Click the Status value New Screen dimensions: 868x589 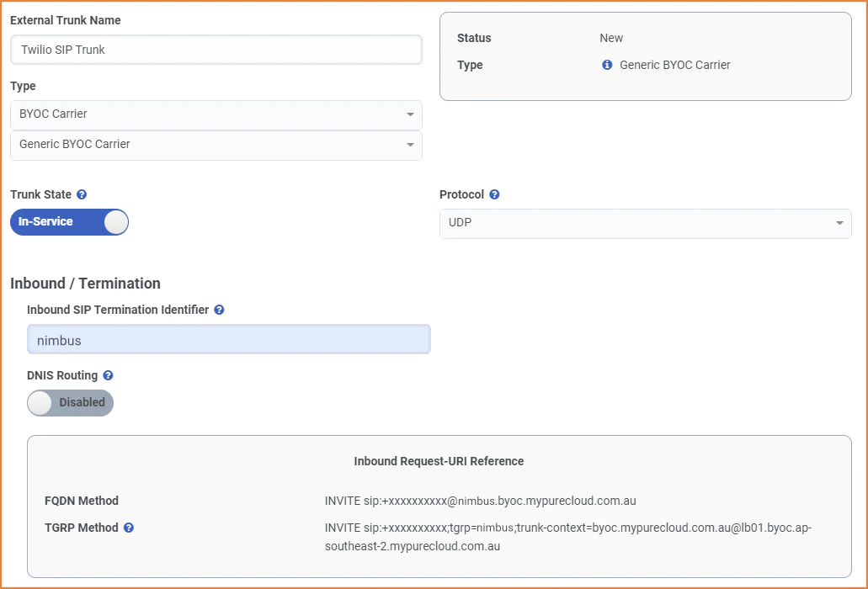(x=611, y=38)
